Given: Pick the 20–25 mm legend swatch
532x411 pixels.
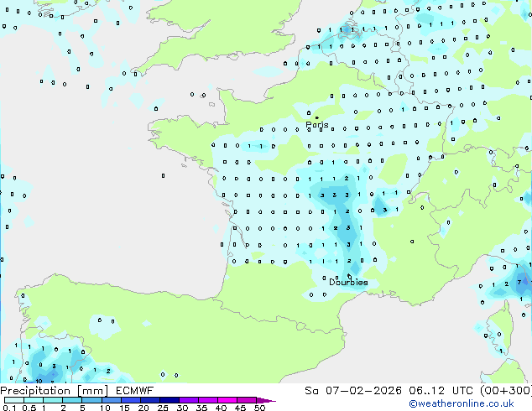Looking at the screenshot, I should [149, 400].
